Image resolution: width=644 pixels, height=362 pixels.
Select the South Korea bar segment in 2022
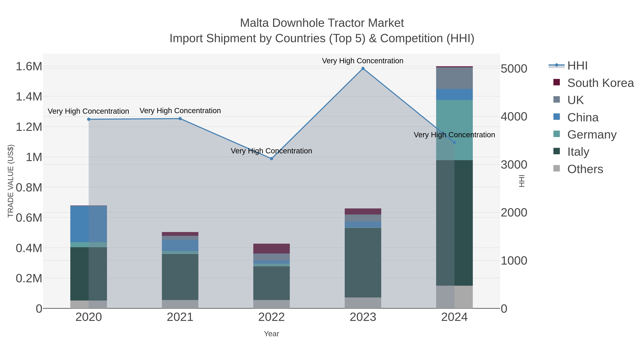(272, 249)
